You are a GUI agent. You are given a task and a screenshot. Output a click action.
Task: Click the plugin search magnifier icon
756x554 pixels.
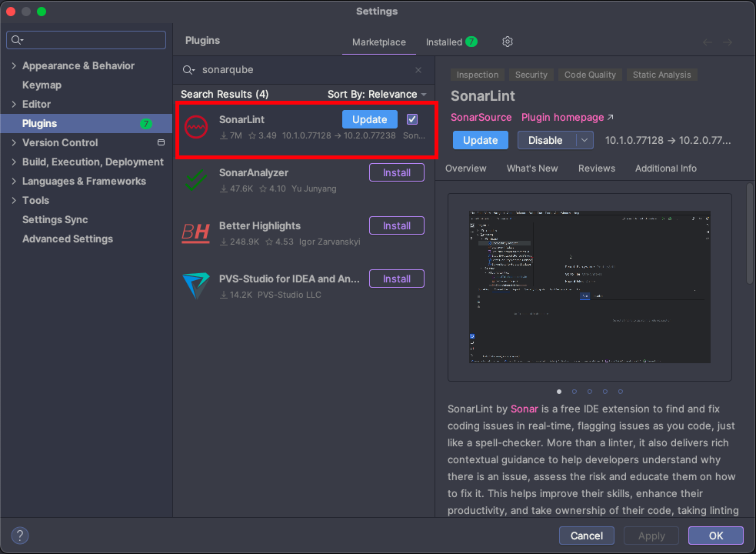tap(188, 70)
